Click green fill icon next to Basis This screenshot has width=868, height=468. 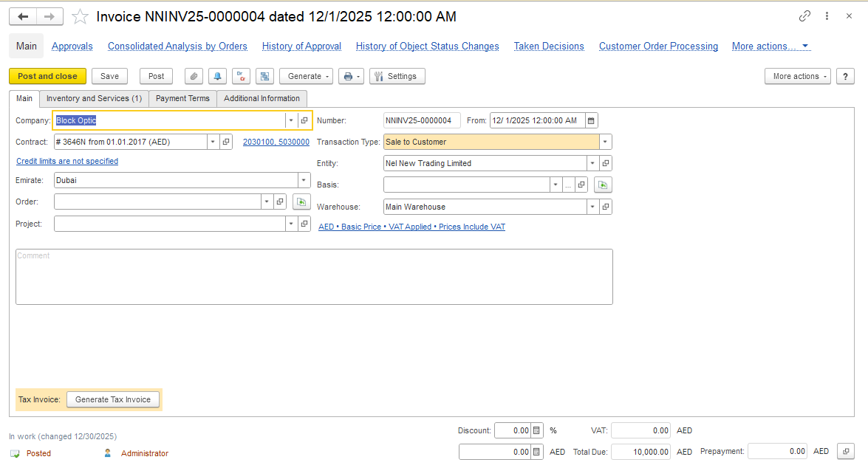pyautogui.click(x=603, y=185)
